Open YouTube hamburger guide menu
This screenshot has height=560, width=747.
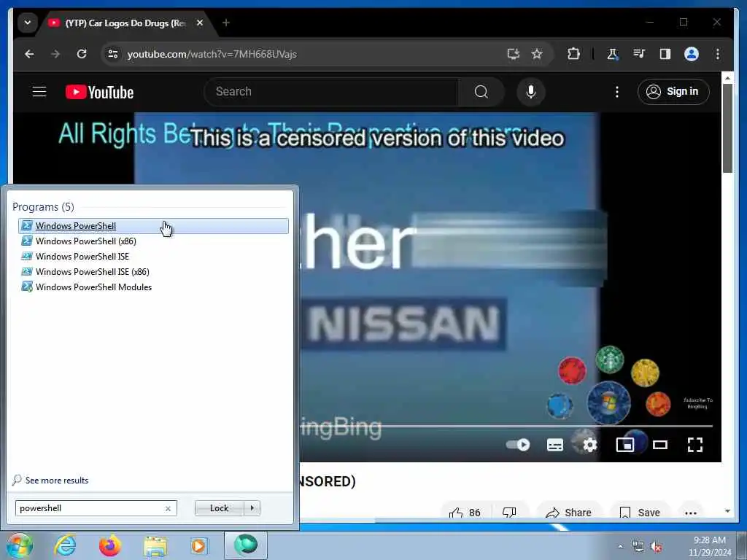pos(39,91)
